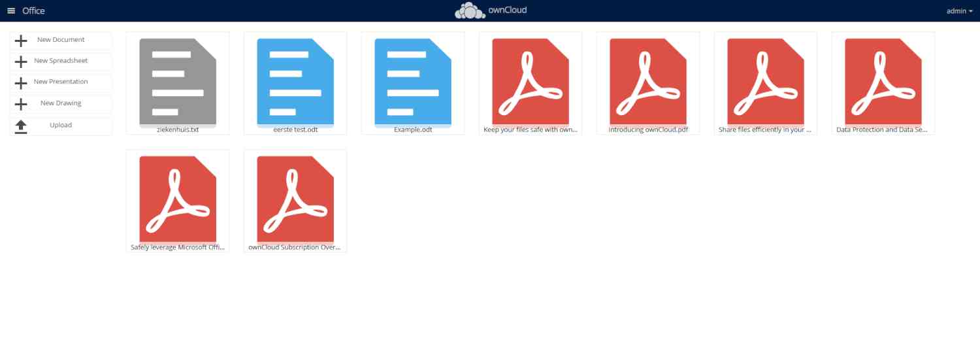Viewport: 980px width, 340px height.
Task: Open the hamburger app menu icon
Action: (x=11, y=10)
